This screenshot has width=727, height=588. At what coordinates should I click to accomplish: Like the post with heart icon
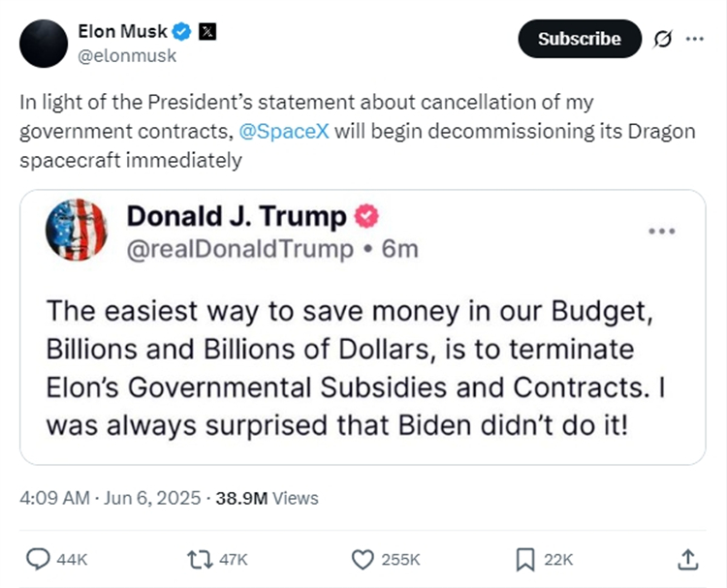tap(363, 558)
